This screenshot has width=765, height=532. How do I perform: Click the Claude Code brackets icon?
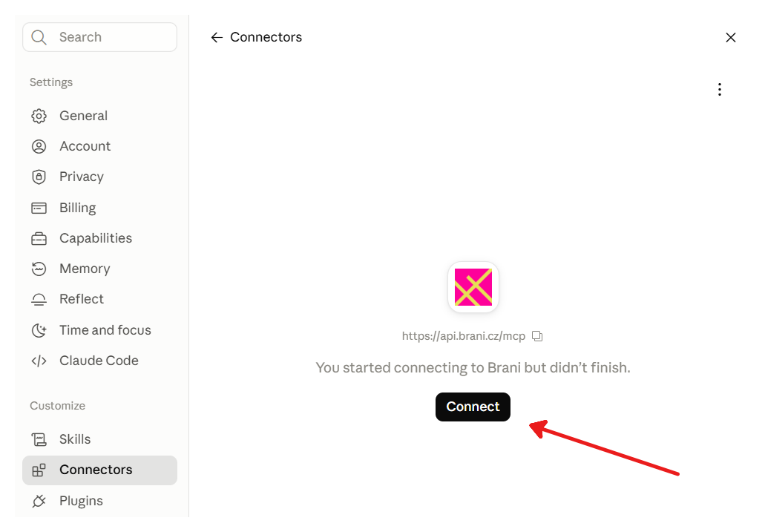coord(39,361)
